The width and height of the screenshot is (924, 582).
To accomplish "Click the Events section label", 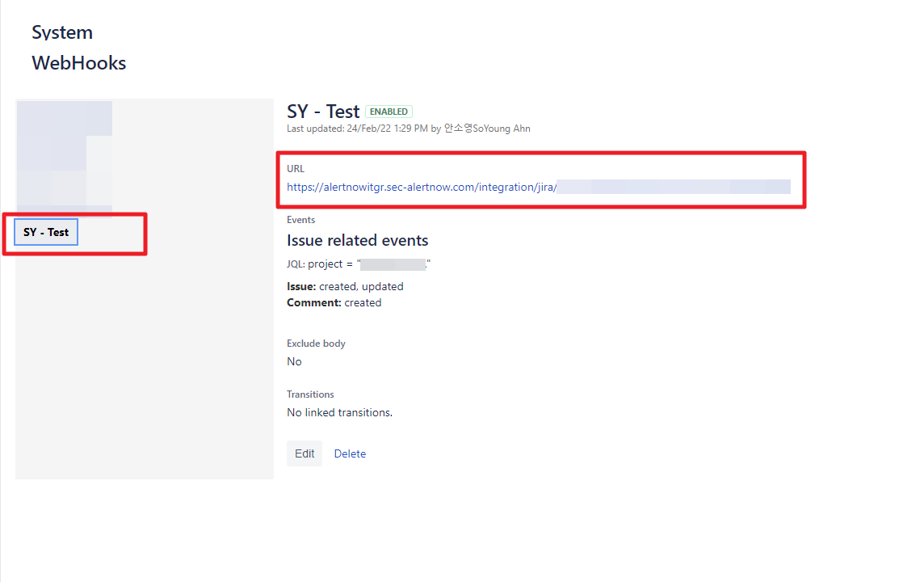I will (x=300, y=220).
